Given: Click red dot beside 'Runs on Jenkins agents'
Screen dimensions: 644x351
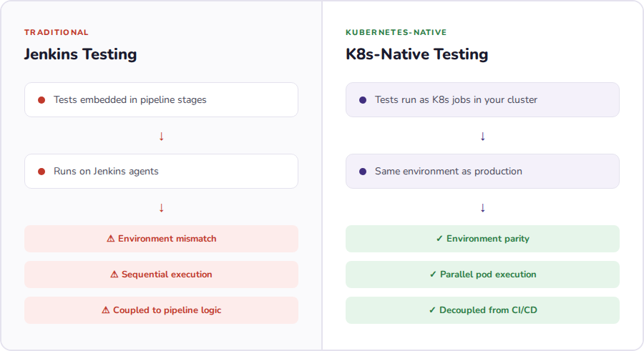Looking at the screenshot, I should point(42,172).
